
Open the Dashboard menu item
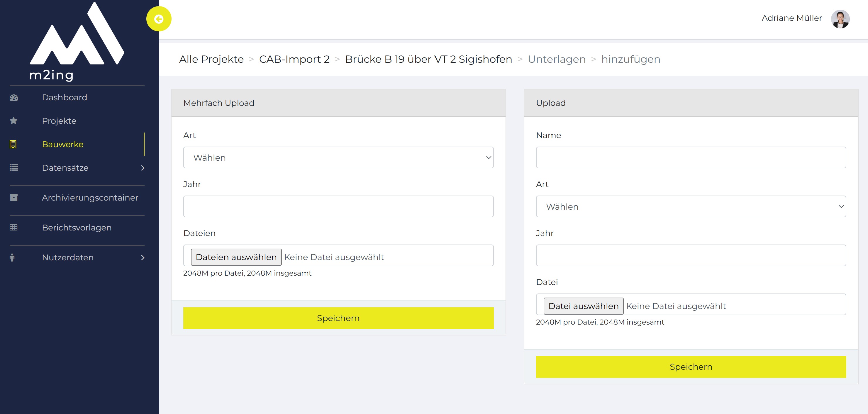tap(64, 97)
